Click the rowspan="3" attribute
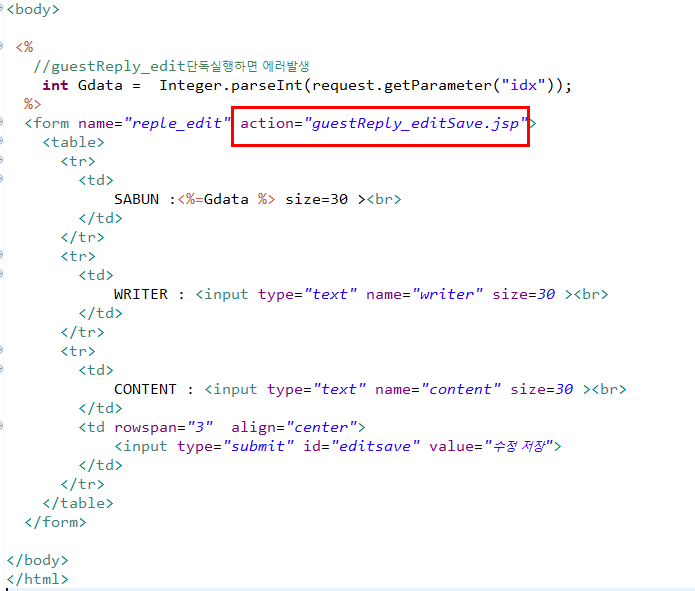 tap(164, 427)
